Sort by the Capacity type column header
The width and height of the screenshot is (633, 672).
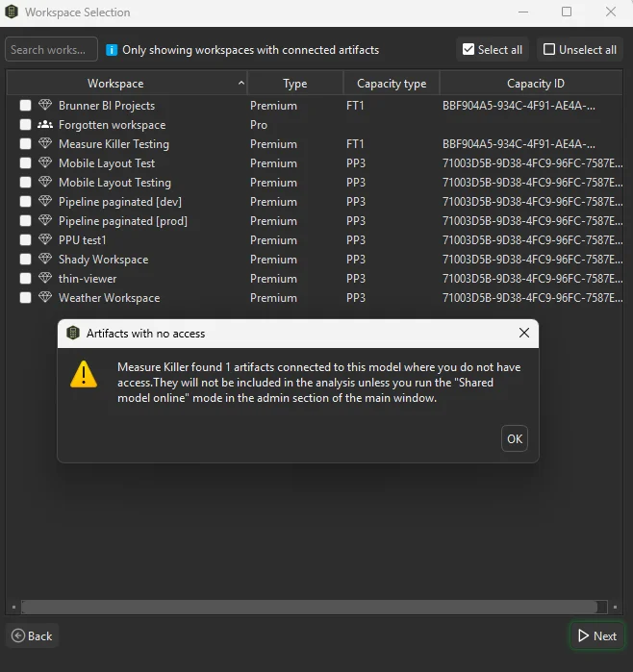(392, 83)
